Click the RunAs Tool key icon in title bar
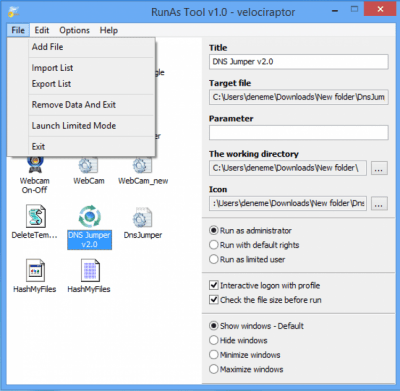The image size is (400, 391). [13, 12]
